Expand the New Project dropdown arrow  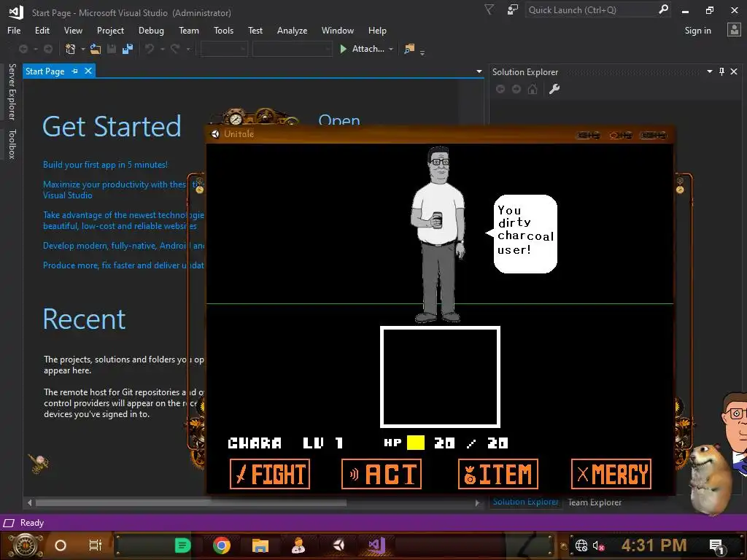pyautogui.click(x=83, y=49)
